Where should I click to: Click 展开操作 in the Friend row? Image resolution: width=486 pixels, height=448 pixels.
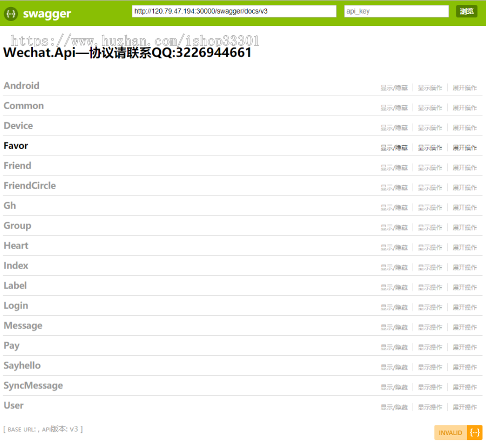(x=464, y=168)
